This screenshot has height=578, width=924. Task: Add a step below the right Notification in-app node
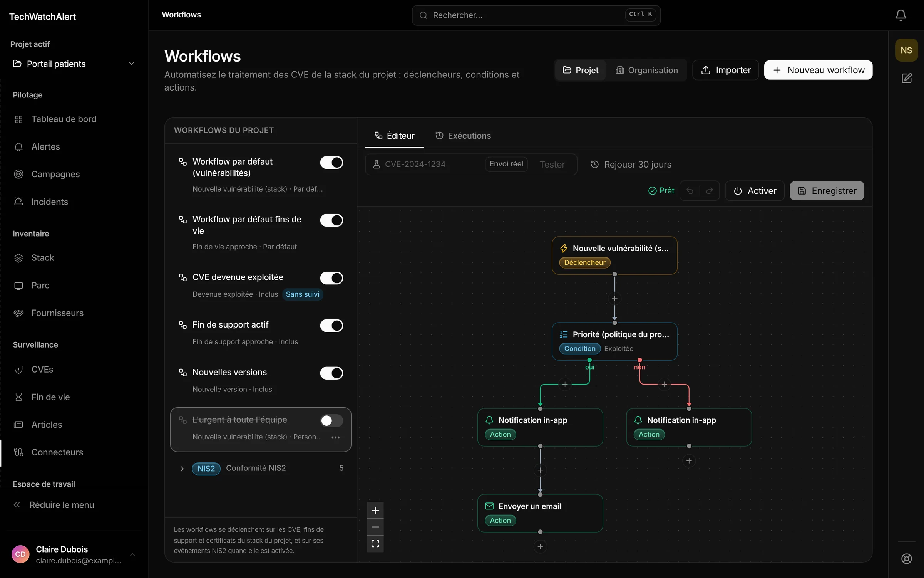689,461
